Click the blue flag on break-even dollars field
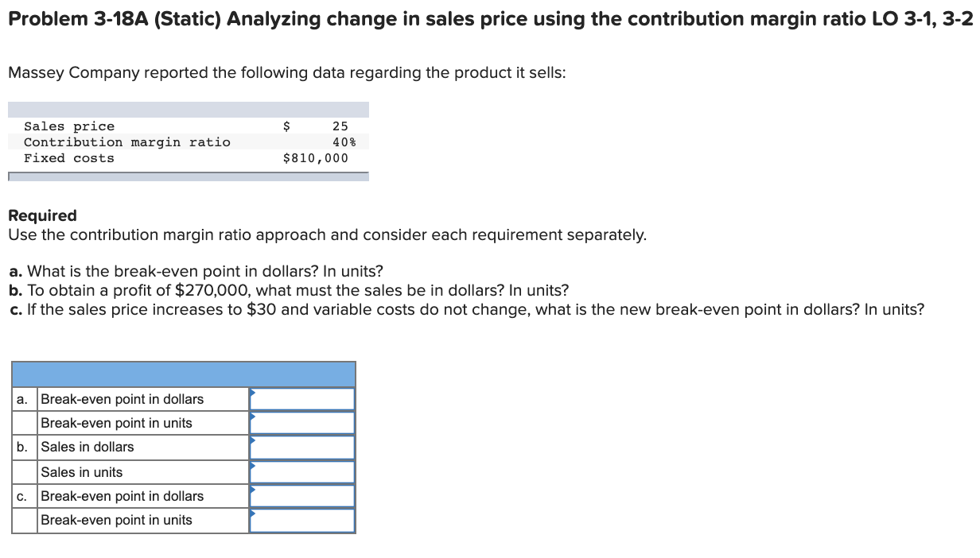The image size is (980, 558). (x=253, y=393)
